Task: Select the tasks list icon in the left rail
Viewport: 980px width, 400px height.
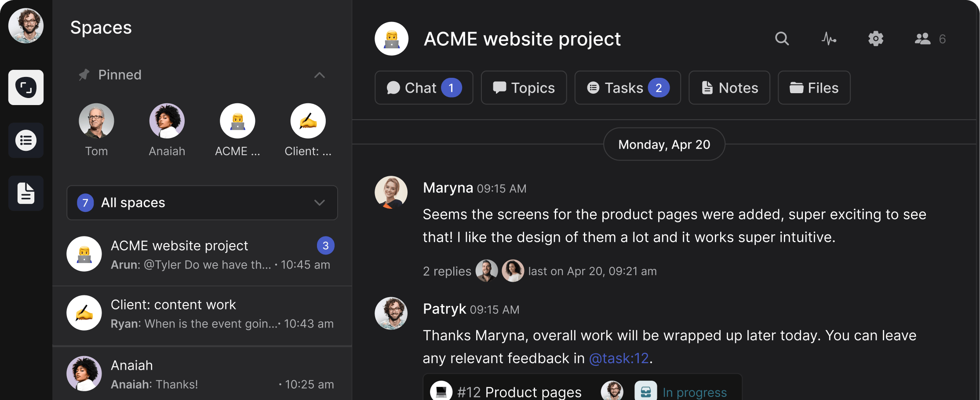Action: click(26, 140)
